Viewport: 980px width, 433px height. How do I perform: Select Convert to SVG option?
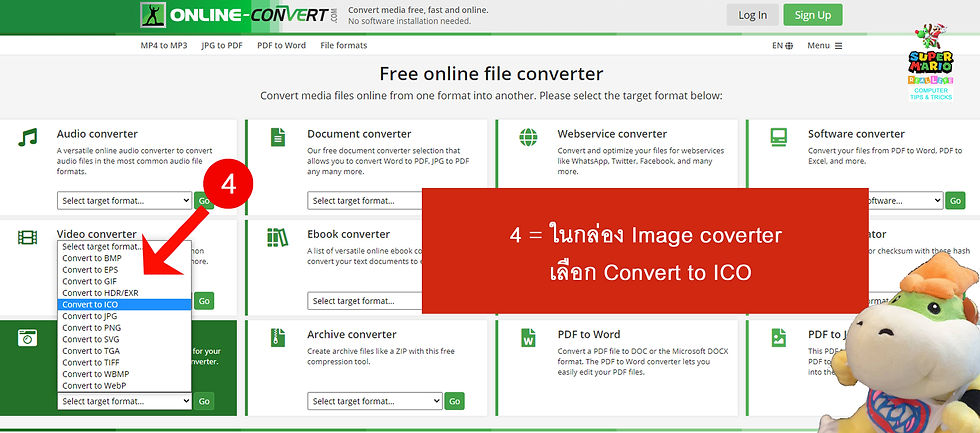[x=124, y=339]
